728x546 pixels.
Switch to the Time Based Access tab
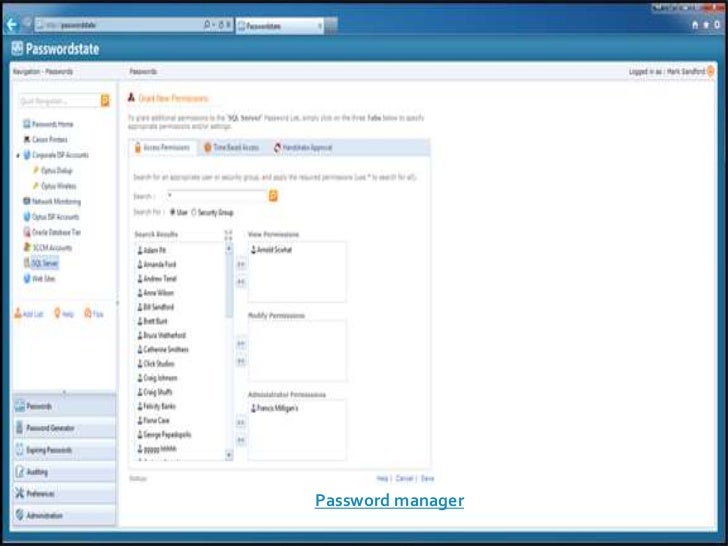[231, 148]
